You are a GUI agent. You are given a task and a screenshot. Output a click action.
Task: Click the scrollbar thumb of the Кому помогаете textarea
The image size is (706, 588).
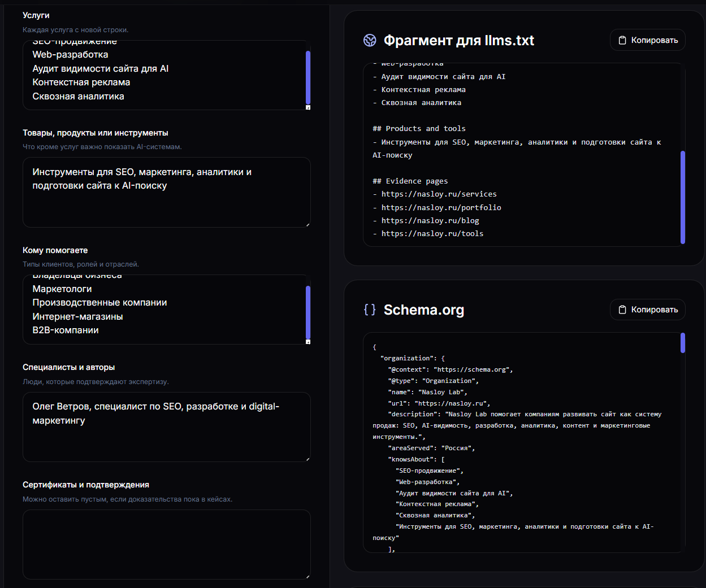pos(308,312)
